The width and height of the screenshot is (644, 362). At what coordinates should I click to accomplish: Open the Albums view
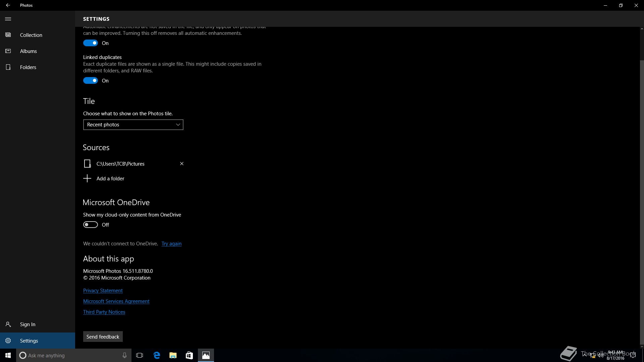(x=38, y=51)
